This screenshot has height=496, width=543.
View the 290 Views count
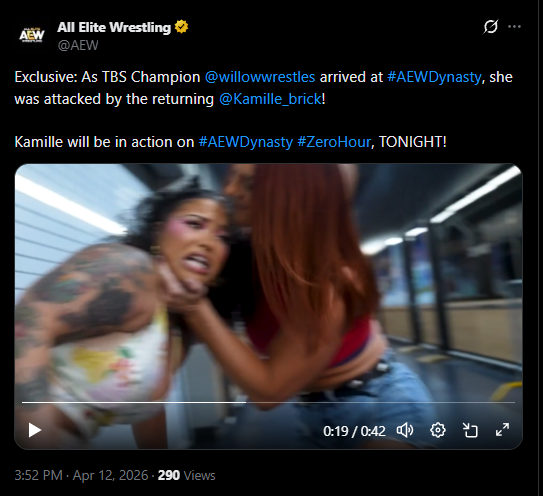(186, 475)
